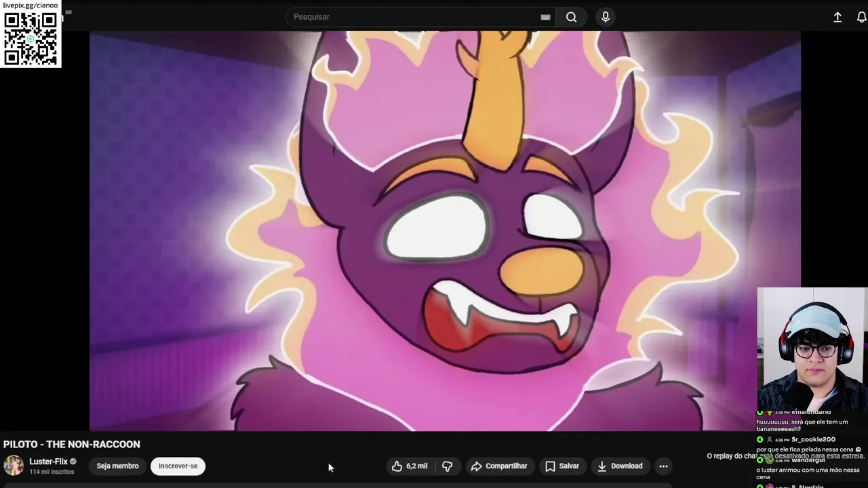Open more actions three-dots menu
The height and width of the screenshot is (488, 868).
pyautogui.click(x=663, y=466)
